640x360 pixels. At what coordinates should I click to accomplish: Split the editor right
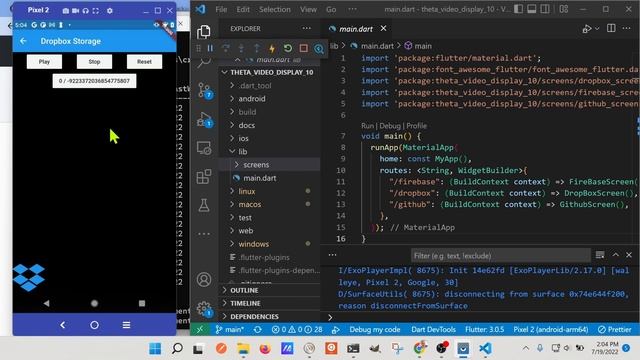(x=611, y=28)
